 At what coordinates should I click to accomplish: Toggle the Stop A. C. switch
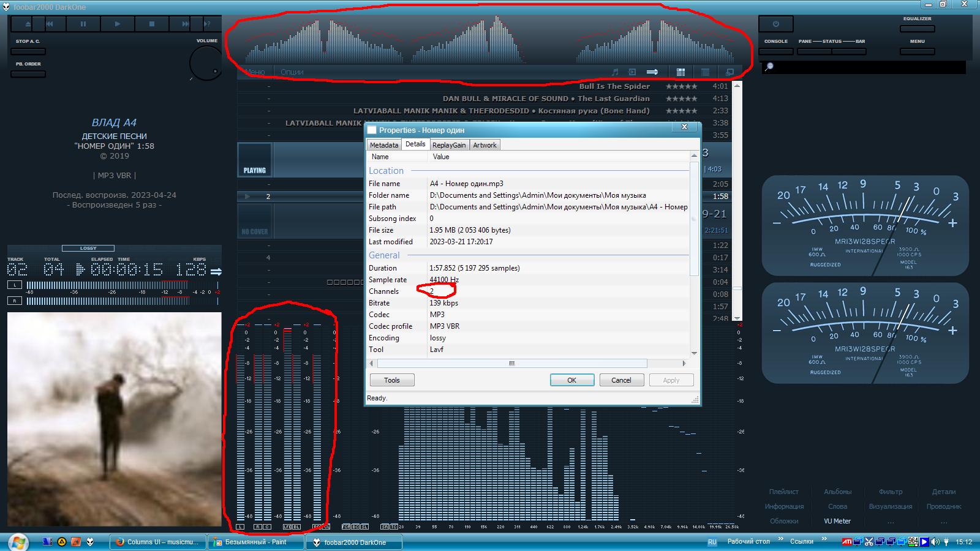coord(28,51)
